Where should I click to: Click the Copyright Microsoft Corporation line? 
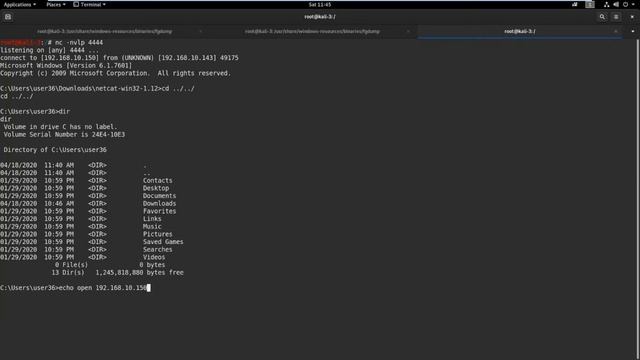(x=116, y=73)
